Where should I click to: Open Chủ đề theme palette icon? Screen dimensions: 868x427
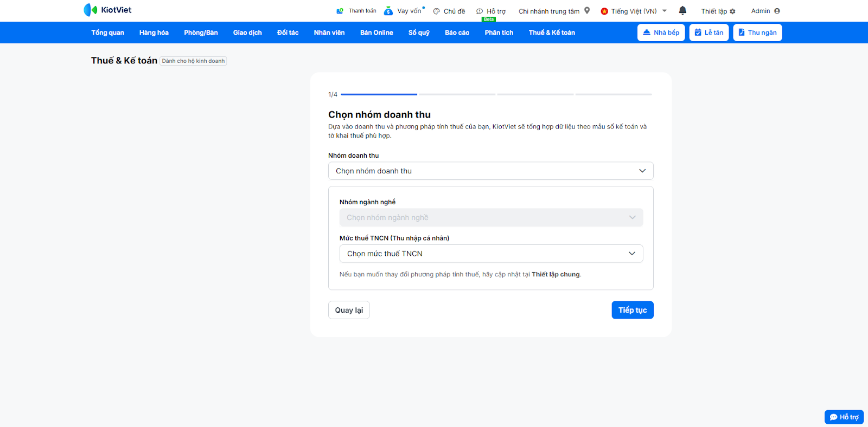(437, 11)
